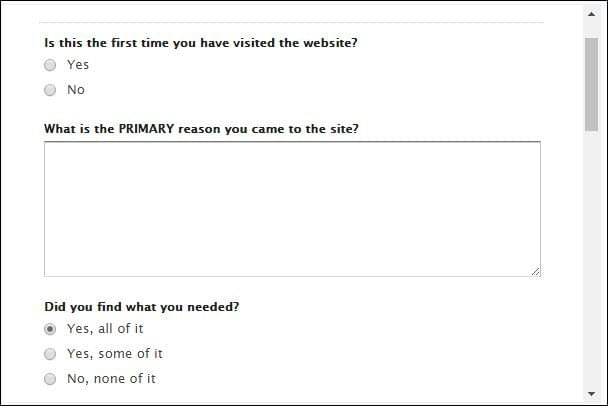Image resolution: width=608 pixels, height=406 pixels.
Task: Click the "Yes, some of it" label text
Action: pos(114,354)
